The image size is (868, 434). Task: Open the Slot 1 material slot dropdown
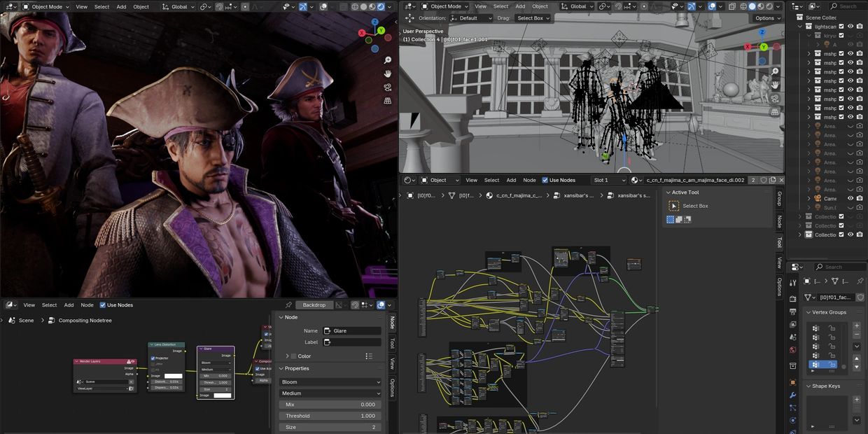[609, 180]
